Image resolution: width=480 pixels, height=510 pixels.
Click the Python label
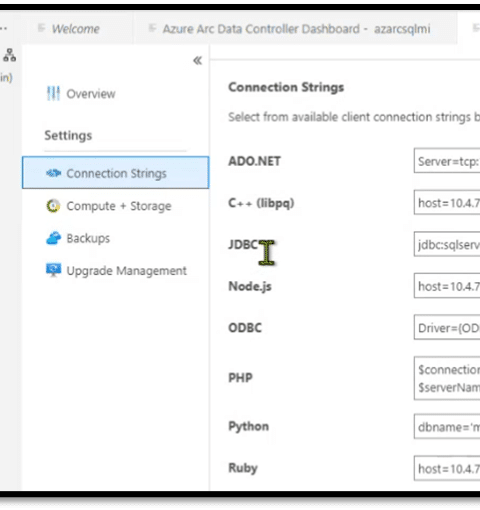(x=249, y=427)
